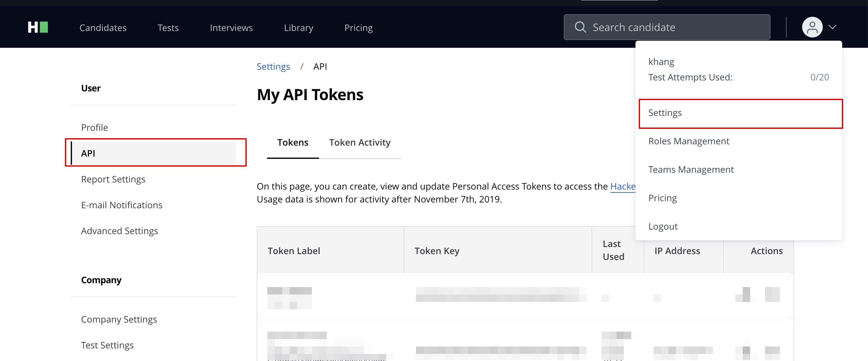Go to E-mail Notifications settings

(121, 205)
